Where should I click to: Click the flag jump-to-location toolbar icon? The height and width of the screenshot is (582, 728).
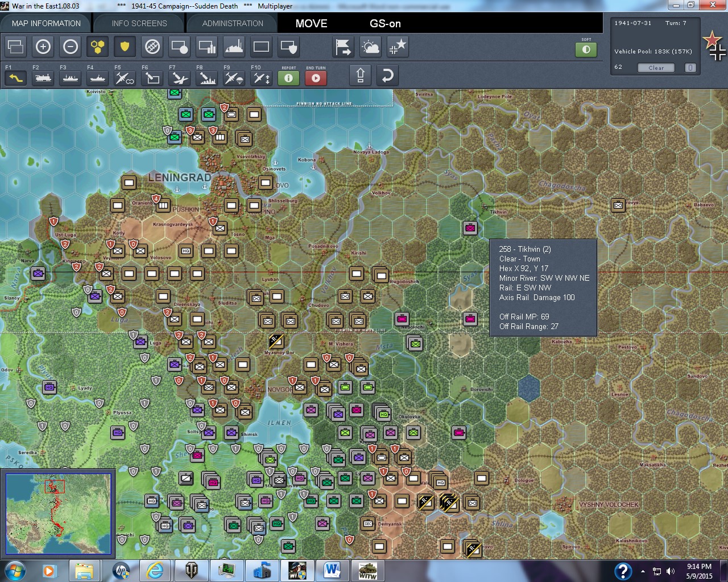tap(343, 47)
